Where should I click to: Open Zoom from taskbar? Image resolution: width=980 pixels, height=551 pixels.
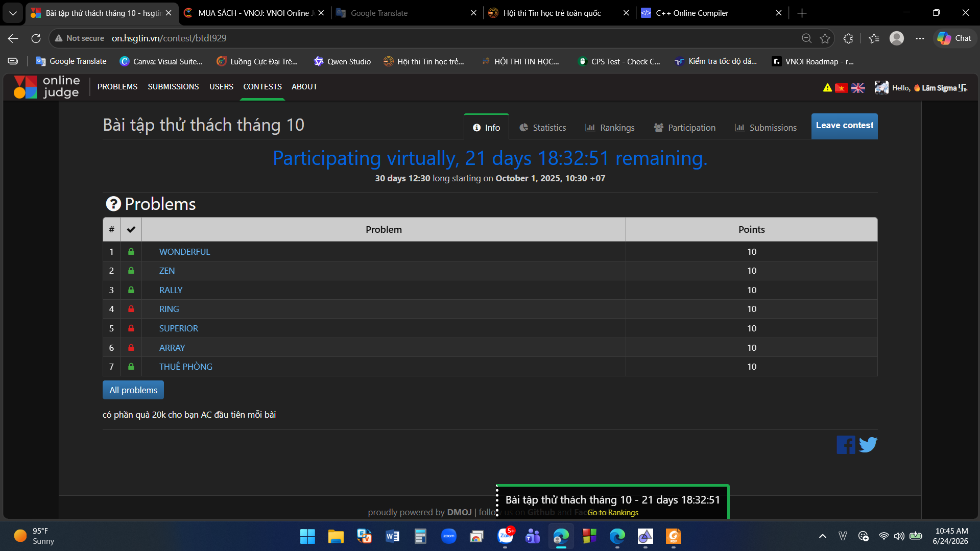tap(448, 536)
